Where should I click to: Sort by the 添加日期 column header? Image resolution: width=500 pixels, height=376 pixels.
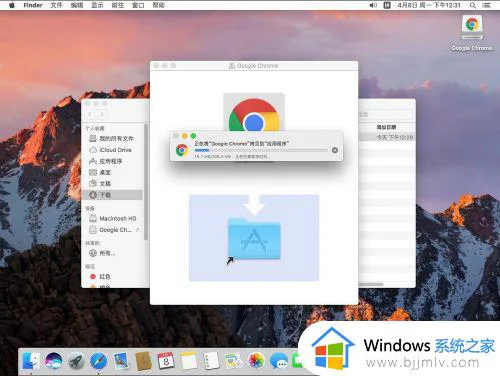[x=386, y=127]
